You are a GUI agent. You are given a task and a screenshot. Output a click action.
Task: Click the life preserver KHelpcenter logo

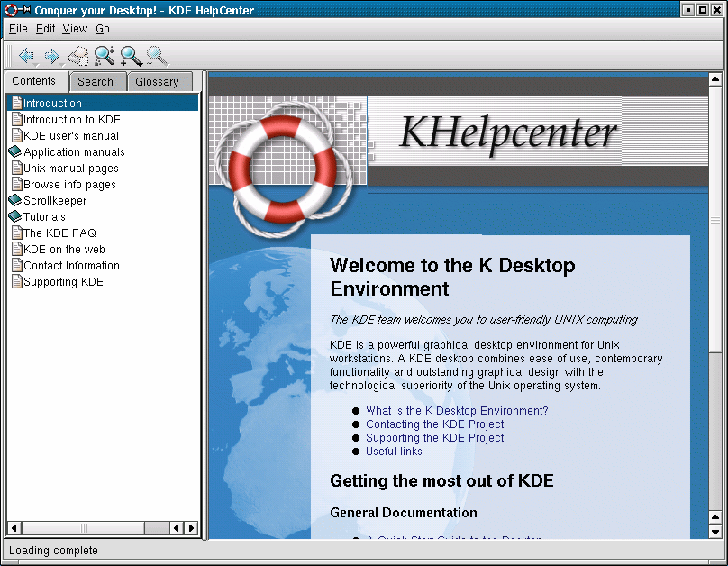click(x=281, y=163)
